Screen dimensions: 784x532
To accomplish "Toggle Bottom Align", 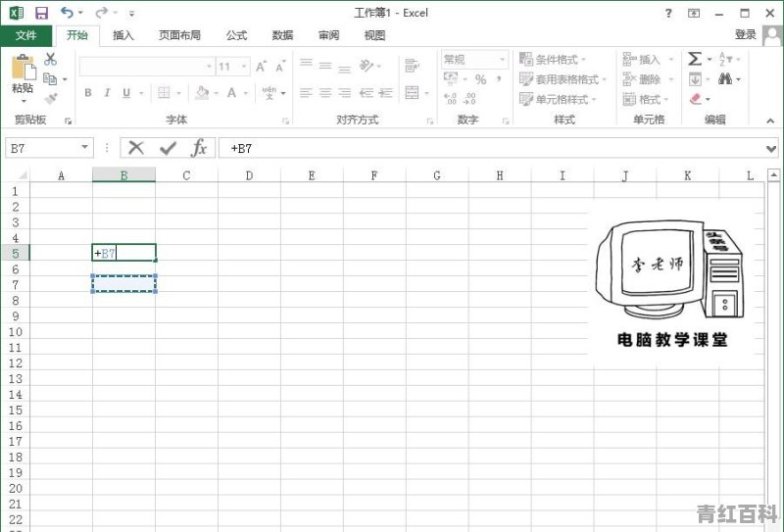I will [x=345, y=69].
